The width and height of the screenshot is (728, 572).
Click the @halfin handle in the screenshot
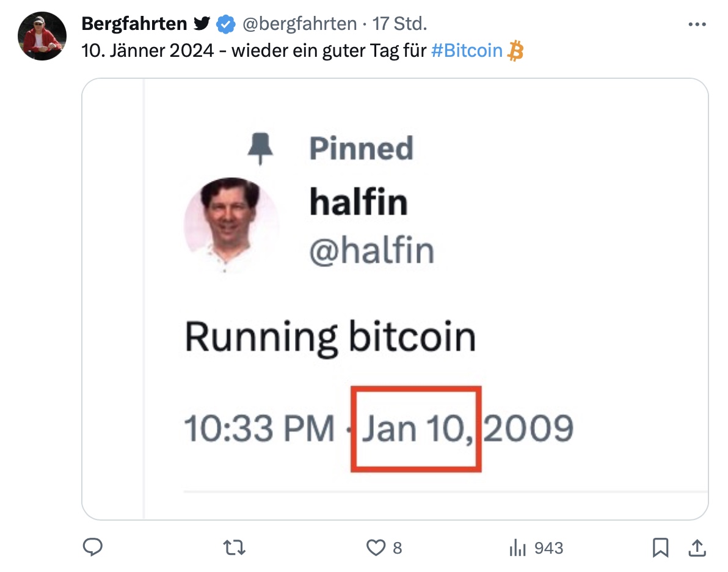coord(372,251)
